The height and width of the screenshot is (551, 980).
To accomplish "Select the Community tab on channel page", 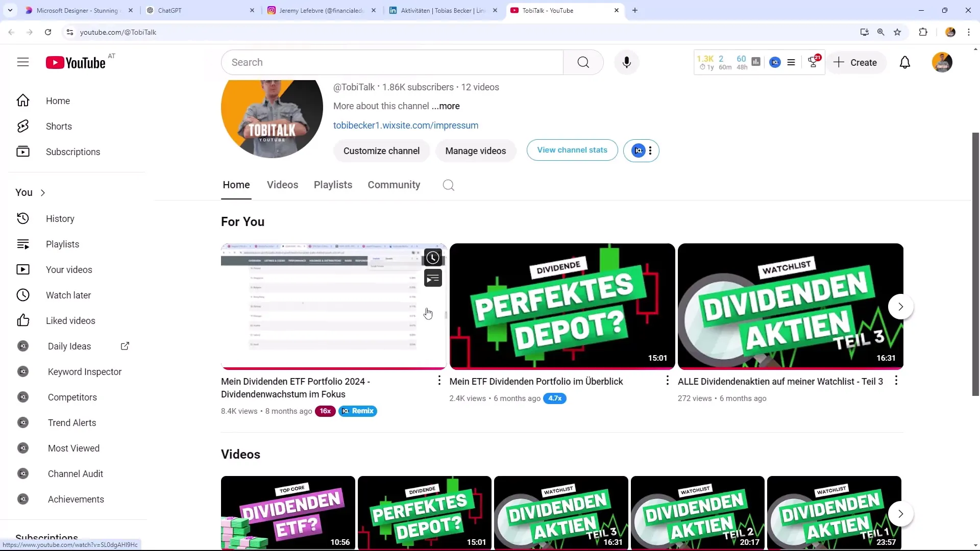I will click(x=394, y=185).
